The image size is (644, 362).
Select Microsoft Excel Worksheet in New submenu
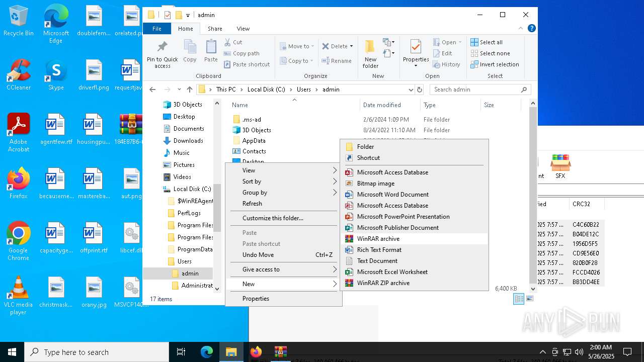coord(414,272)
